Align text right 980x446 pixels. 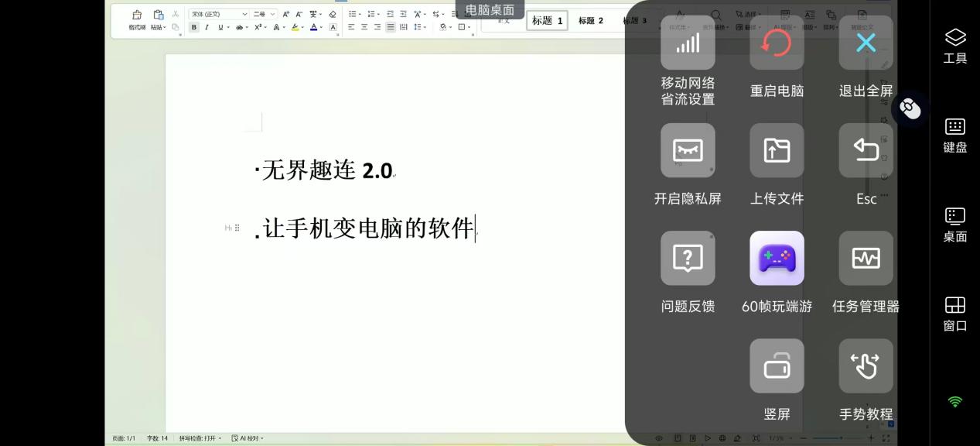click(x=377, y=27)
